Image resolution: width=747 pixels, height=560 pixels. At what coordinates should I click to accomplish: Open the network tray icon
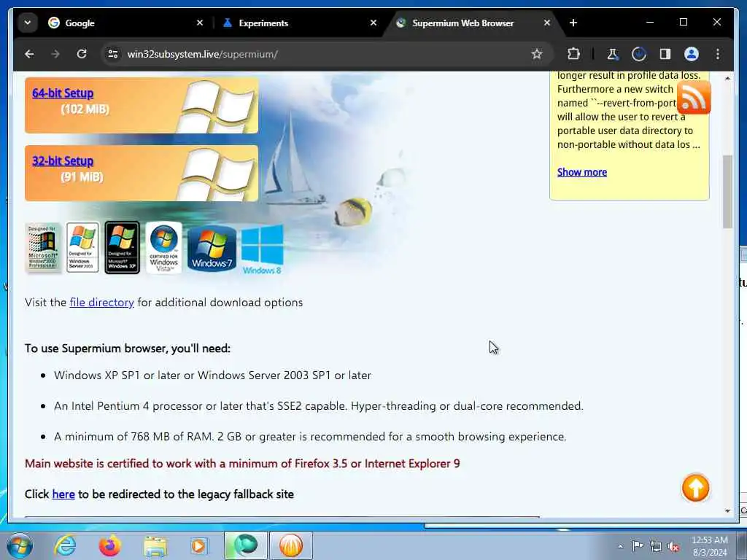point(656,547)
